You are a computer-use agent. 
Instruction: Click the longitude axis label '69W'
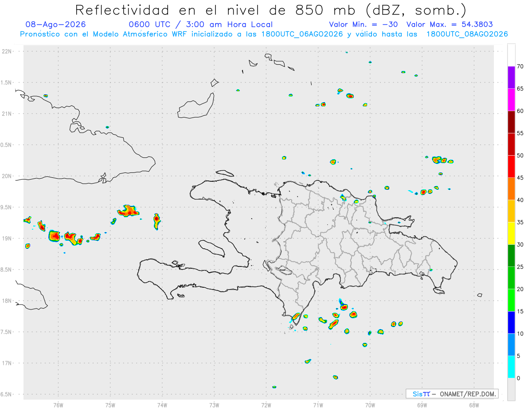[422, 405]
